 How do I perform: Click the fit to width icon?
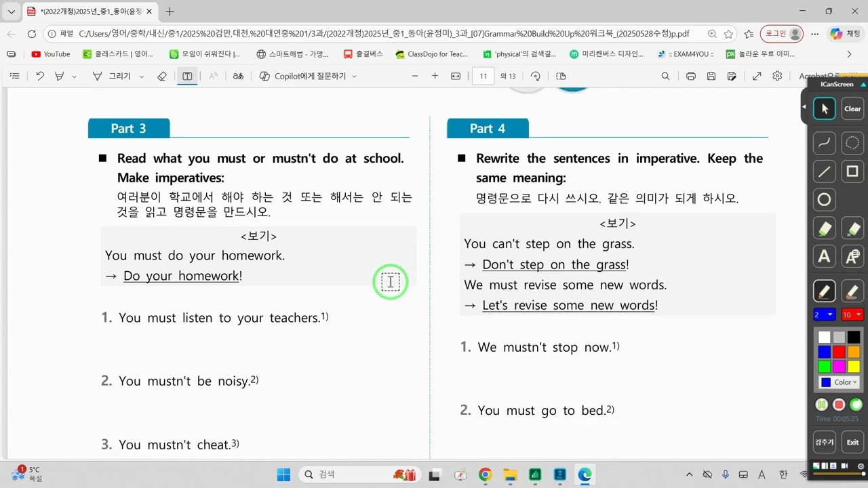456,76
